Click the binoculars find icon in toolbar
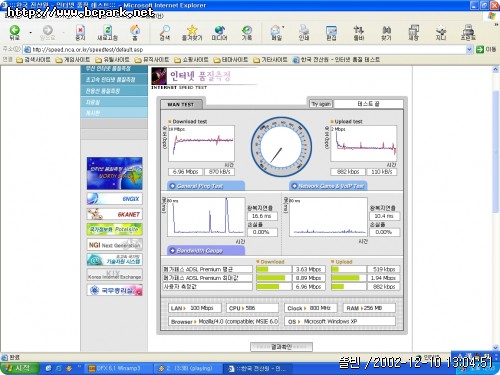 coord(386,32)
